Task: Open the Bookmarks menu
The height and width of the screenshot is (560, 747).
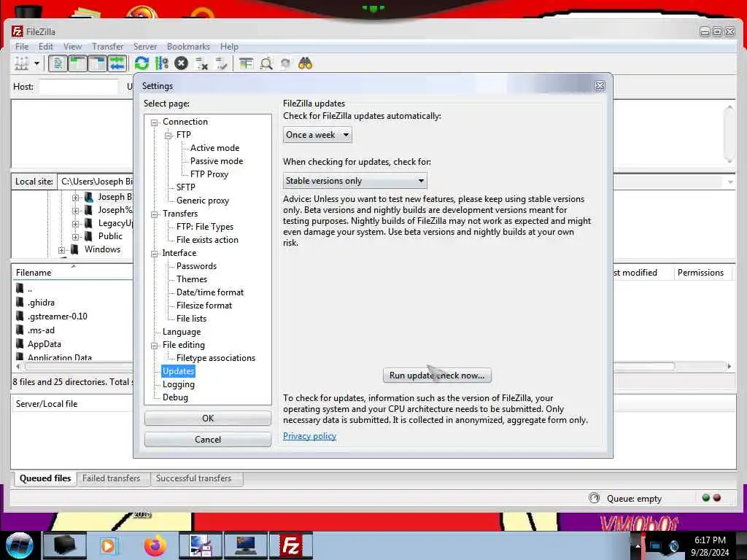Action: [188, 46]
